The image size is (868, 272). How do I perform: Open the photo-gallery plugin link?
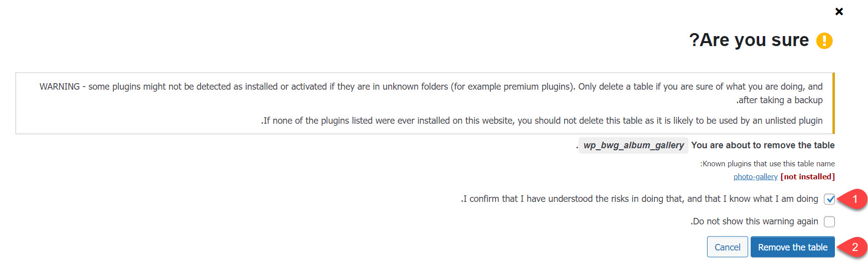[755, 177]
